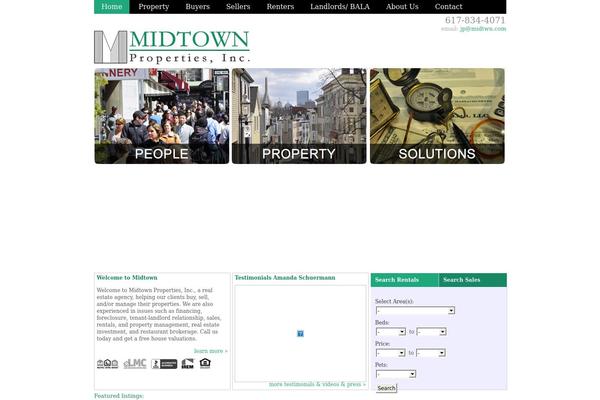
Task: Open the PROPERTY banner image
Action: 299,116
